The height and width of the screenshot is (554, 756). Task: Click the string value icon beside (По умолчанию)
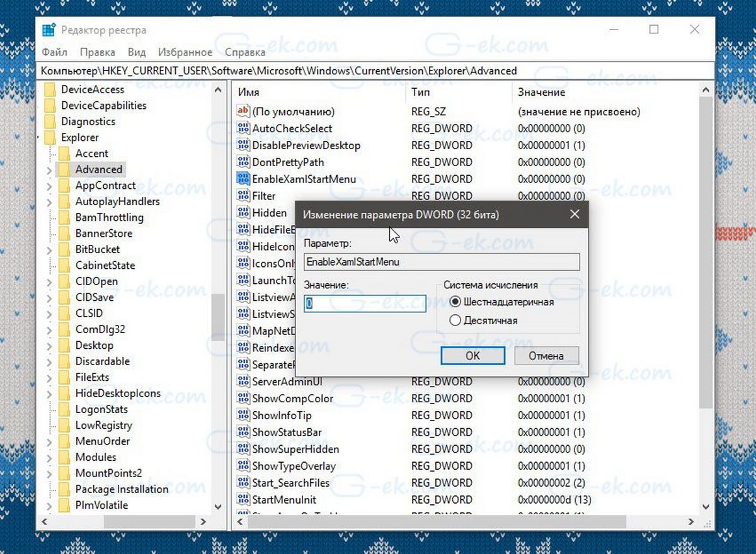click(x=243, y=111)
